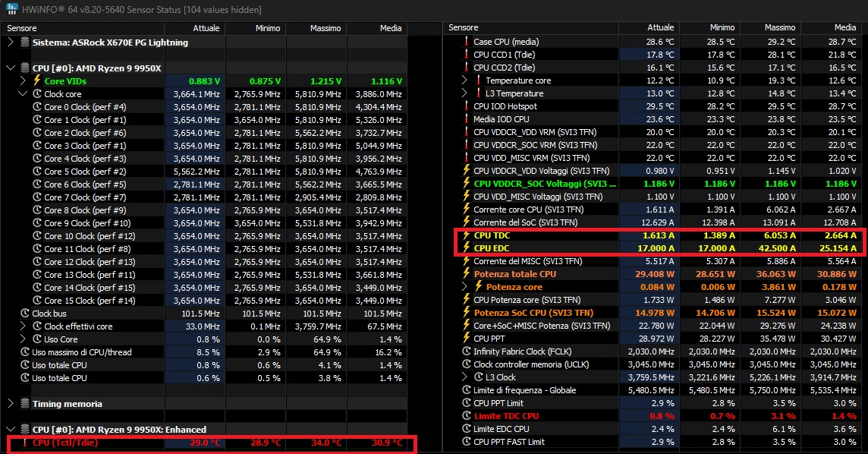Click the lightning icon of CPU TDC
The height and width of the screenshot is (454, 868).
pos(466,235)
